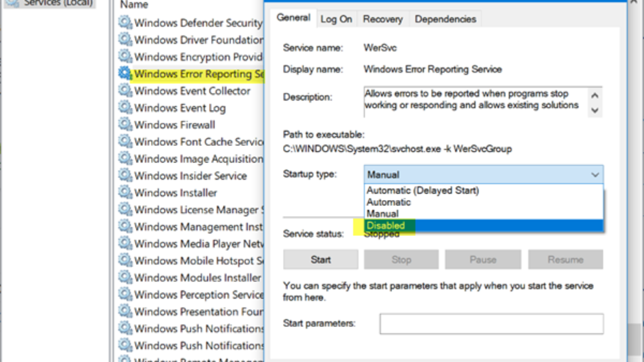Click the Start service button
Image resolution: width=644 pixels, height=362 pixels.
(321, 260)
